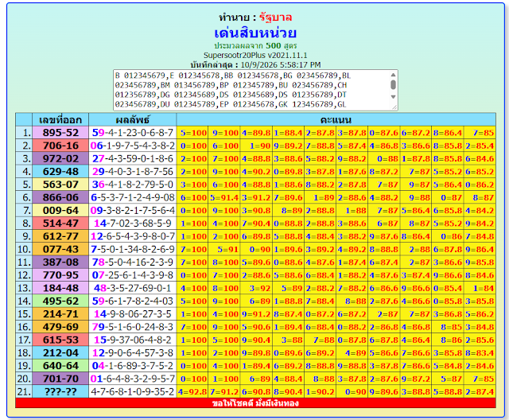Click the Supersootr20Plus v2021.11.1 version text
Viewport: 509px width, 420px height.
(255, 55)
